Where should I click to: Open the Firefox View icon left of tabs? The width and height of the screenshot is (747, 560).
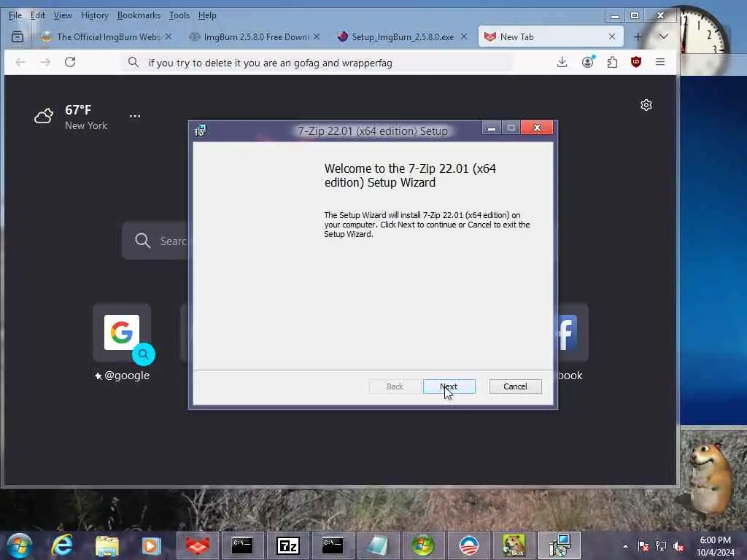pyautogui.click(x=18, y=36)
